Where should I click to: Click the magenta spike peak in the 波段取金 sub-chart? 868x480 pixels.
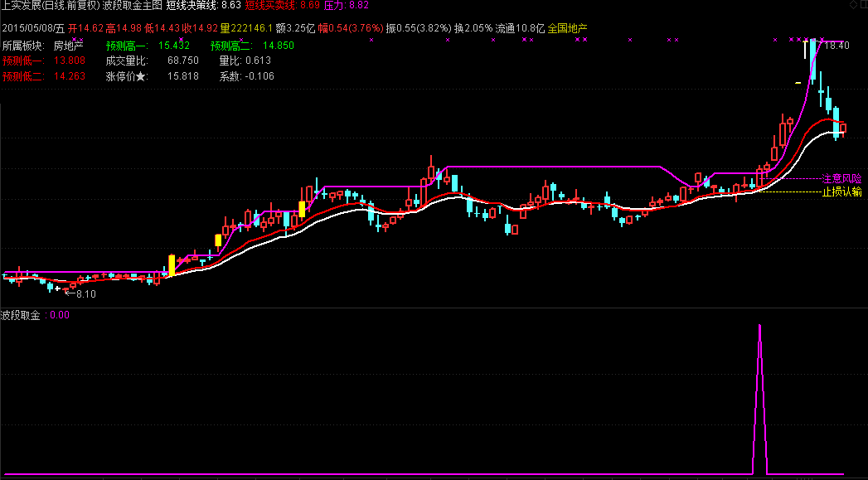(x=759, y=327)
